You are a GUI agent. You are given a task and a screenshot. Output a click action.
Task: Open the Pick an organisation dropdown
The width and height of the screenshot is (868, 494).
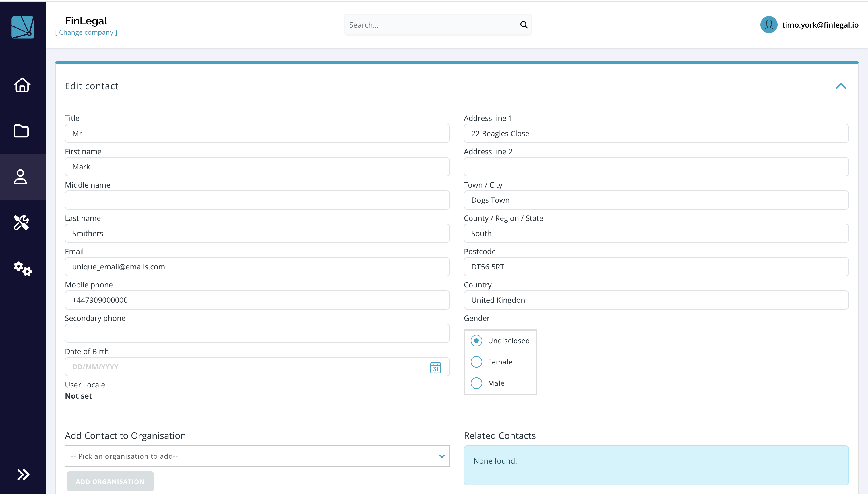pos(257,456)
